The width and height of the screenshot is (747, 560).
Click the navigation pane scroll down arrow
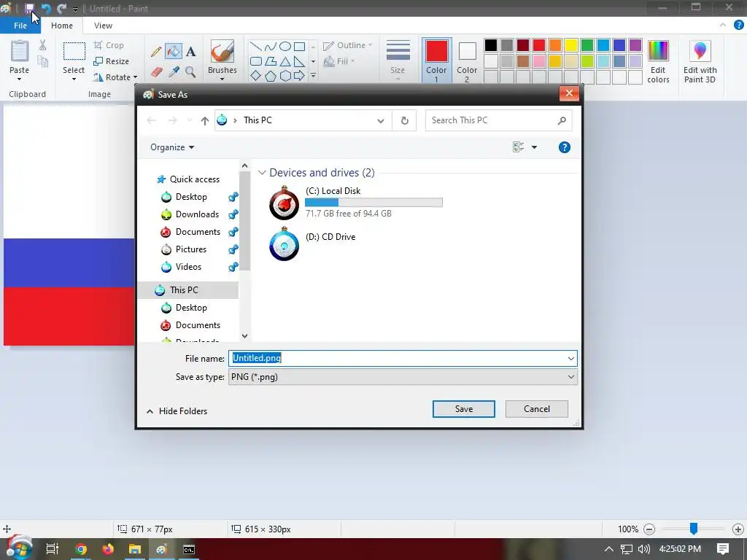click(x=245, y=336)
